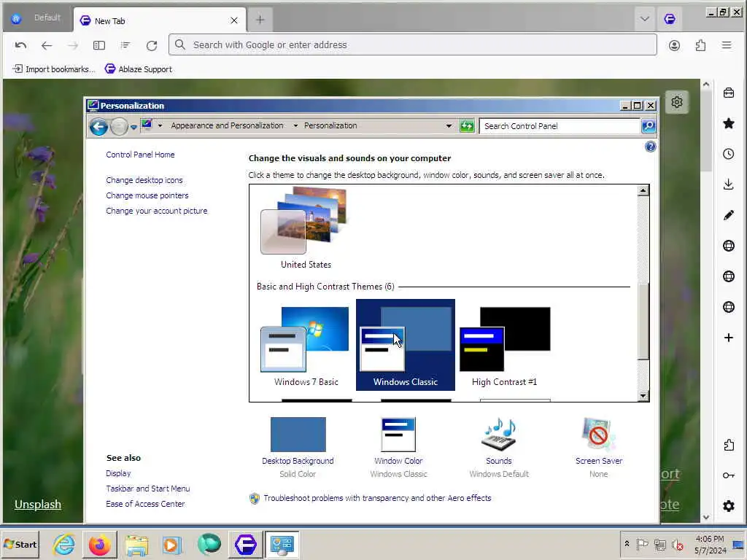Open Desktop Background solid color swatch
This screenshot has width=747, height=560.
298,435
